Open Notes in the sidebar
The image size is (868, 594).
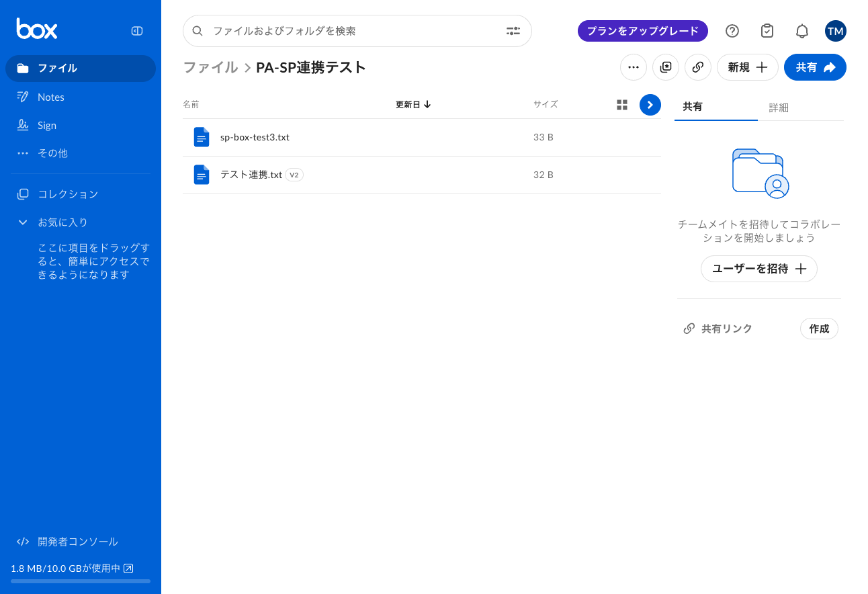click(x=81, y=97)
